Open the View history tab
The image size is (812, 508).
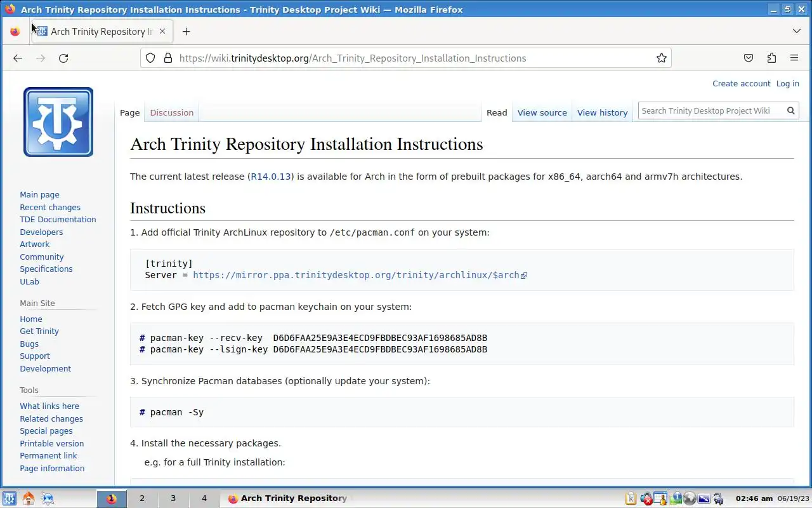[603, 112]
